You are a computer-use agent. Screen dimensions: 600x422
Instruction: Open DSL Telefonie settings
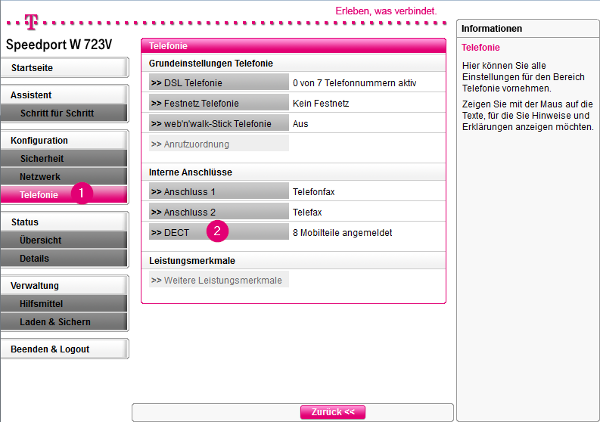point(219,82)
